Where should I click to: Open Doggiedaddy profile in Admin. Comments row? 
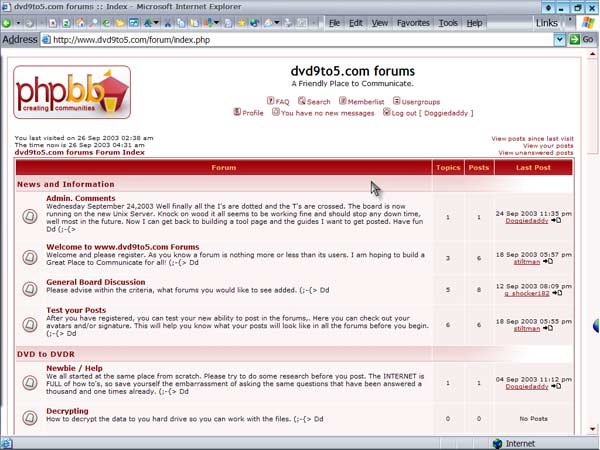[527, 221]
